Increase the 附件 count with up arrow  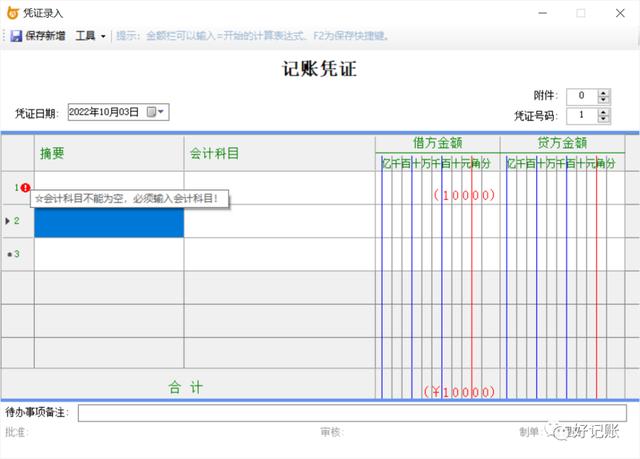pos(603,93)
